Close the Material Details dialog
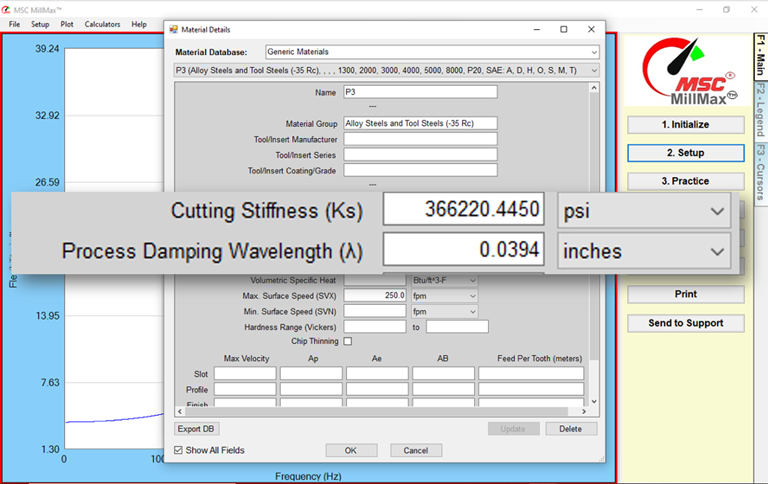The height and width of the screenshot is (484, 768). [x=591, y=29]
